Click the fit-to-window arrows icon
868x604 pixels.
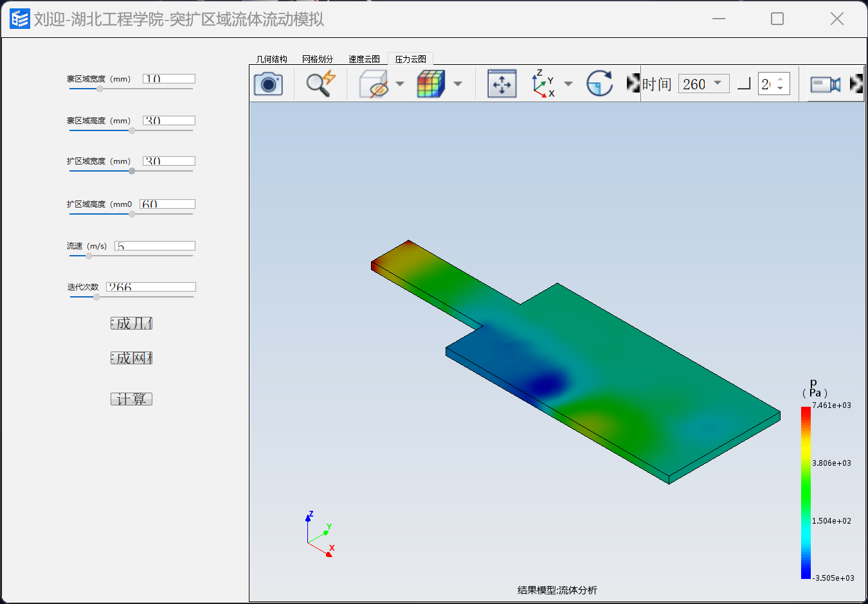(502, 84)
